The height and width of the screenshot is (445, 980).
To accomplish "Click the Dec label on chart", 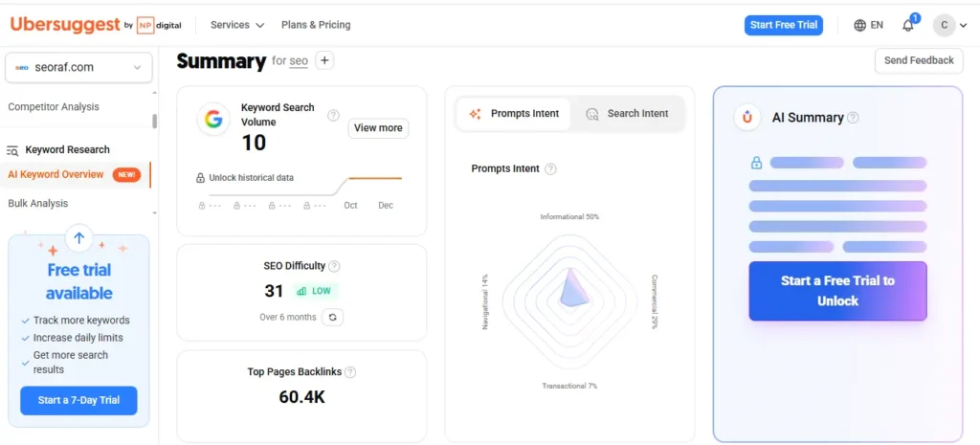I will click(x=386, y=205).
